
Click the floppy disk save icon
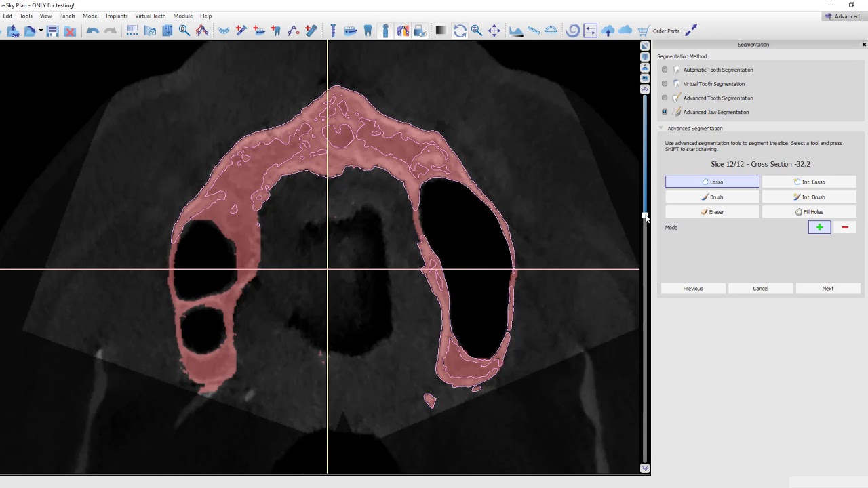[x=52, y=30]
